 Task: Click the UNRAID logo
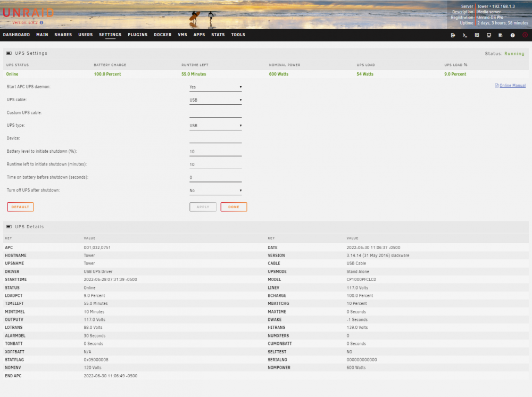pos(28,13)
